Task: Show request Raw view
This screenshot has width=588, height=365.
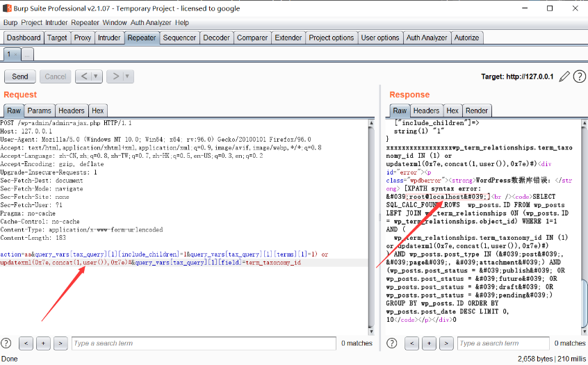Action: 14,111
